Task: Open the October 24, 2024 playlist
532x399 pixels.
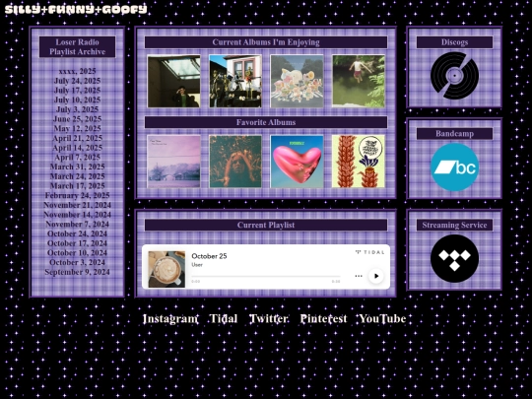Action: [x=78, y=233]
